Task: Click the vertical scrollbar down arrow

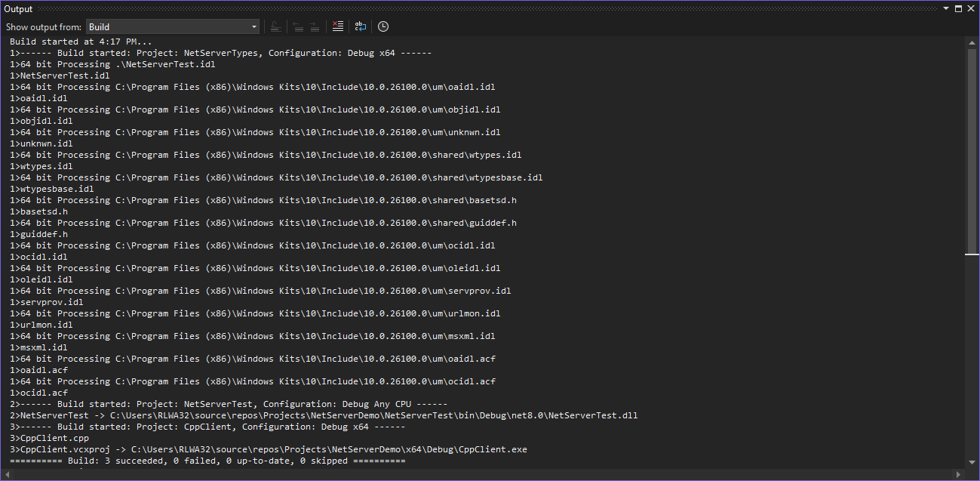Action: pos(972,462)
